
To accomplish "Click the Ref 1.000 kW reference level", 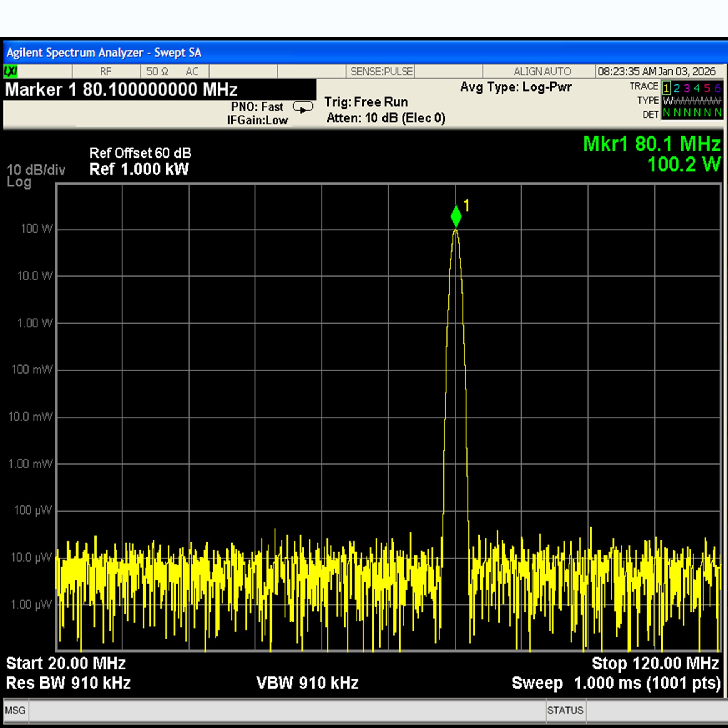I will pyautogui.click(x=139, y=169).
